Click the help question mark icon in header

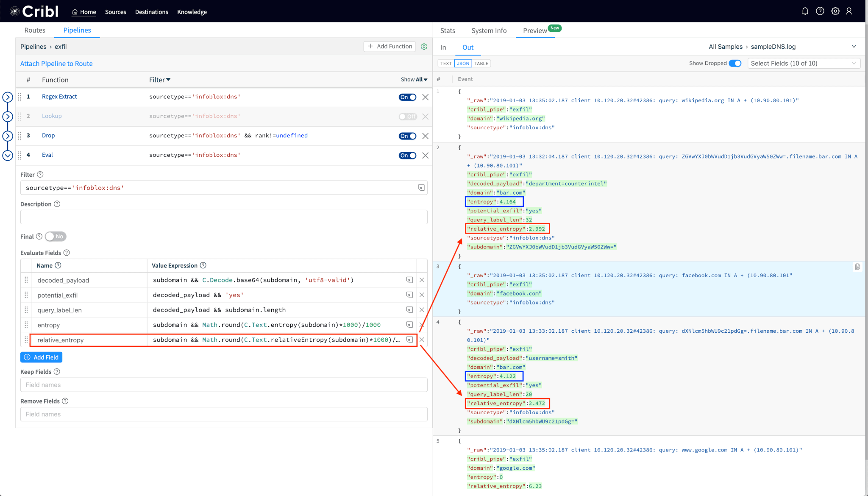(820, 11)
